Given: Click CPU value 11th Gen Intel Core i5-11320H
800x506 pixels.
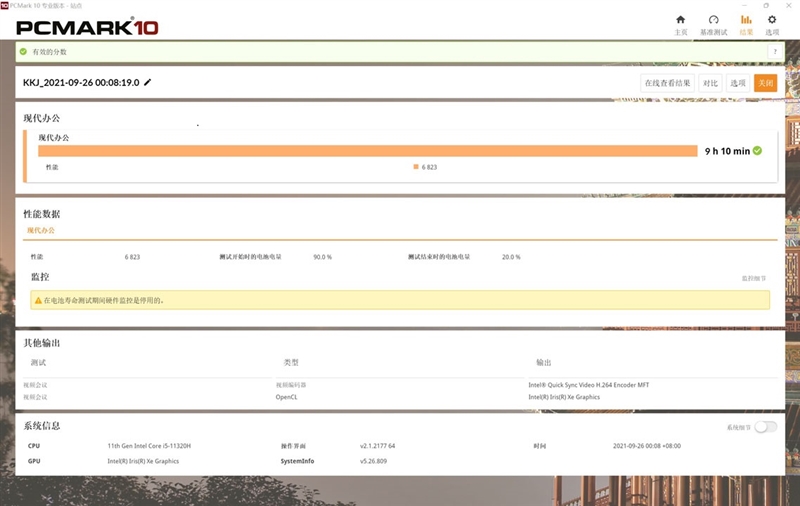Looking at the screenshot, I should pos(149,446).
